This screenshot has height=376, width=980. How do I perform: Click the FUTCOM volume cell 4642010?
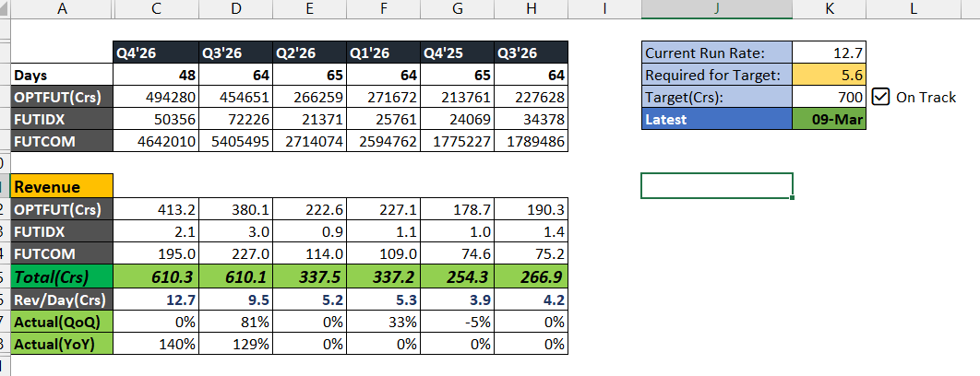[153, 141]
